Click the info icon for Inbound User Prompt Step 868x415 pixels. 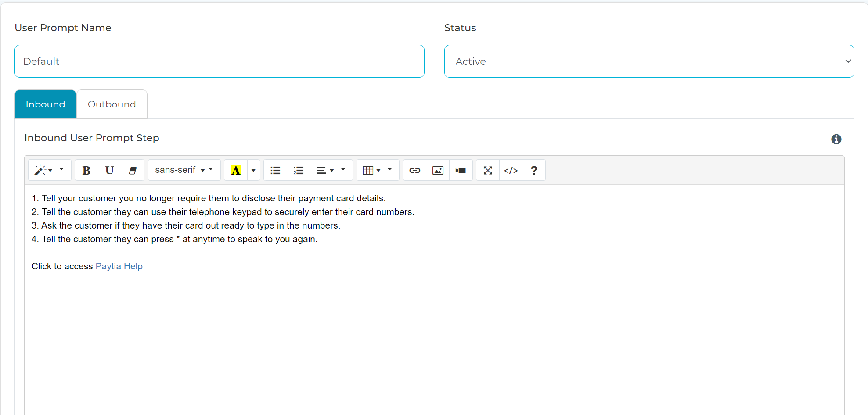click(836, 139)
